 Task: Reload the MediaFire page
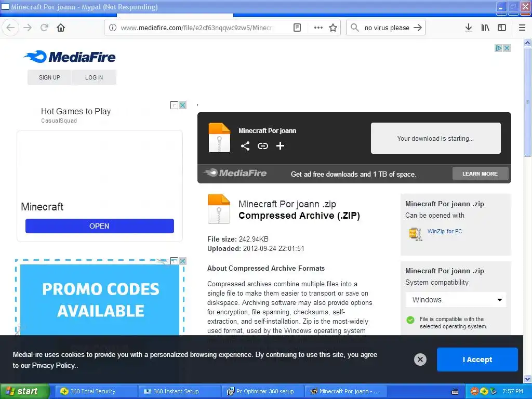(x=45, y=28)
